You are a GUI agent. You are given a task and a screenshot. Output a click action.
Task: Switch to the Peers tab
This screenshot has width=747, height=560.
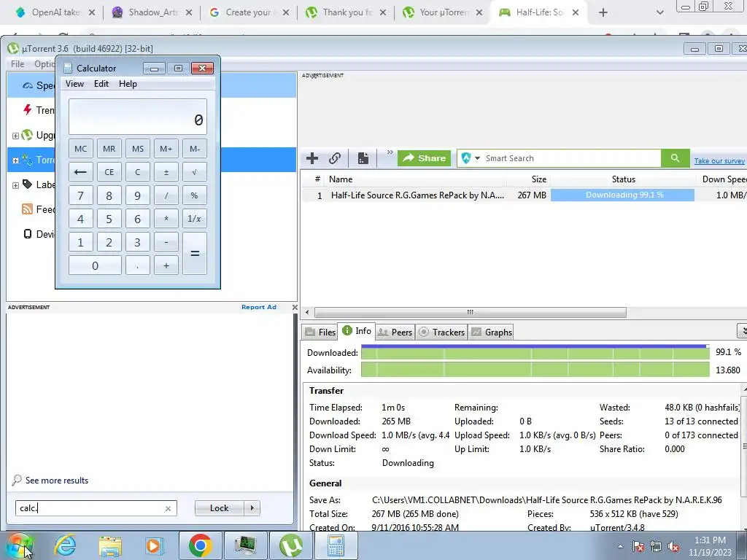(395, 332)
